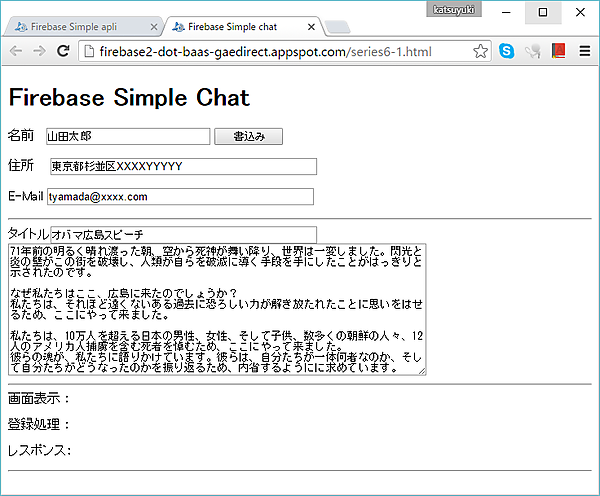The height and width of the screenshot is (496, 600).
Task: Close the Firebase Simple chat tab
Action: tap(311, 27)
